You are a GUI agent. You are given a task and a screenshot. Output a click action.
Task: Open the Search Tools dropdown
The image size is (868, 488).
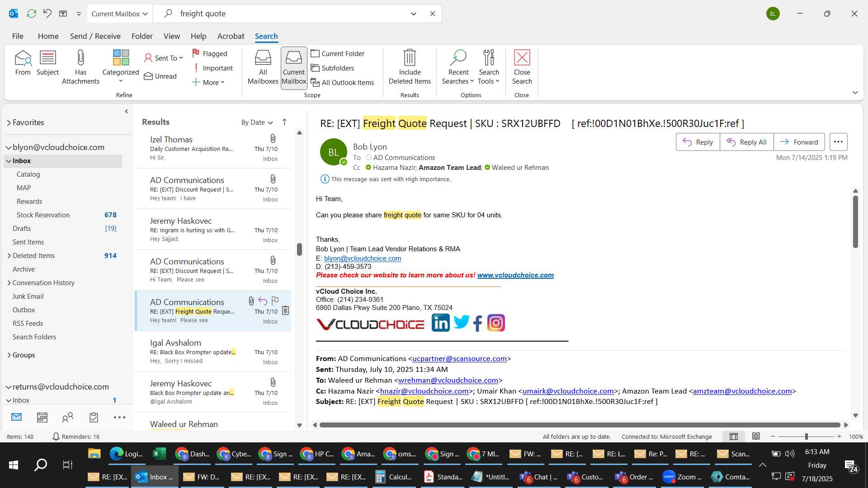(x=489, y=67)
